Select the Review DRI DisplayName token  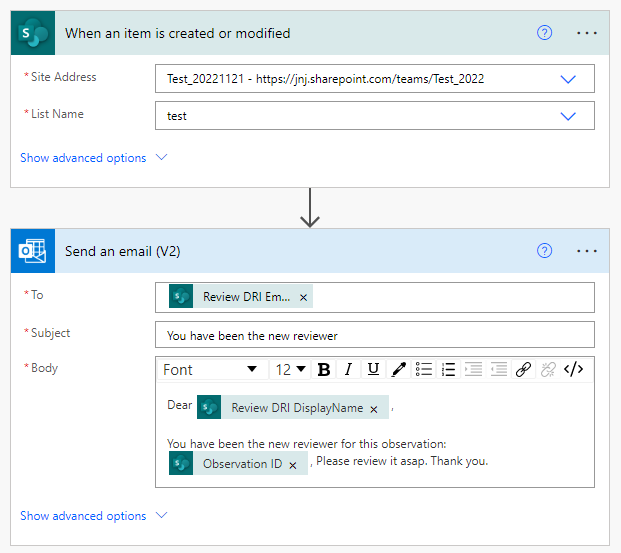pos(293,407)
